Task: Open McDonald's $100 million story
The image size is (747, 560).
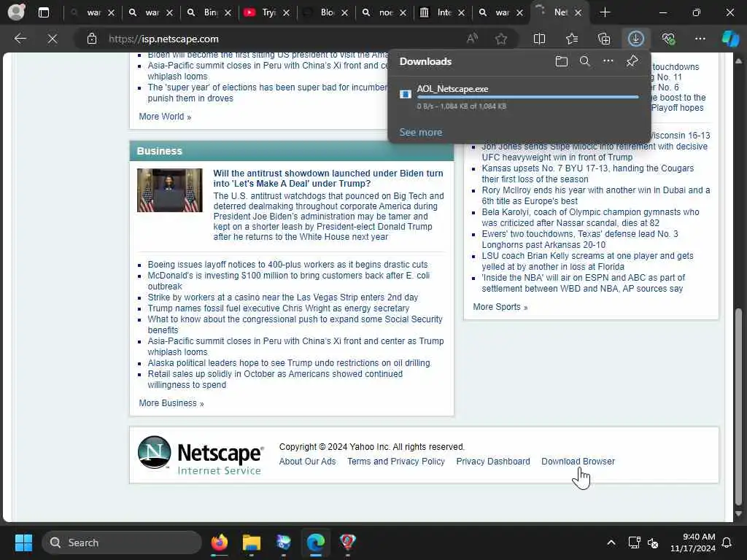Action: click(x=289, y=281)
